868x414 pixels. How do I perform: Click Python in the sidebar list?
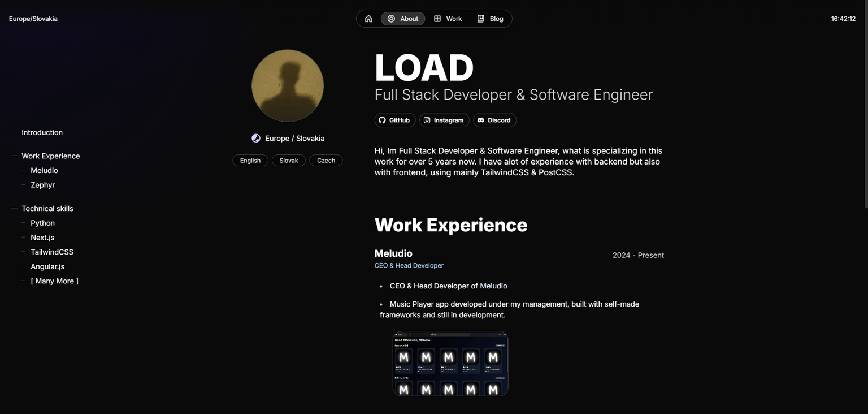[42, 223]
